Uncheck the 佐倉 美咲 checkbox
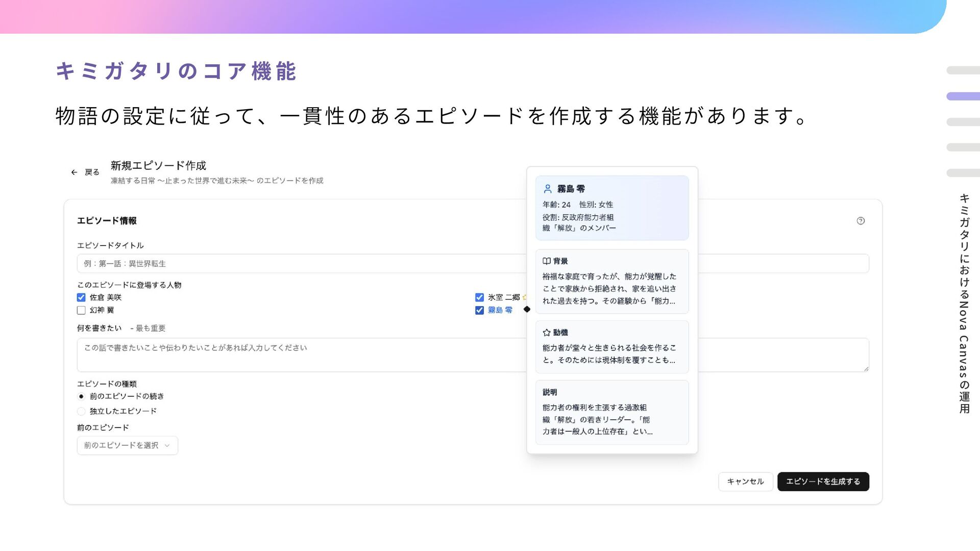This screenshot has height=551, width=980. (81, 297)
